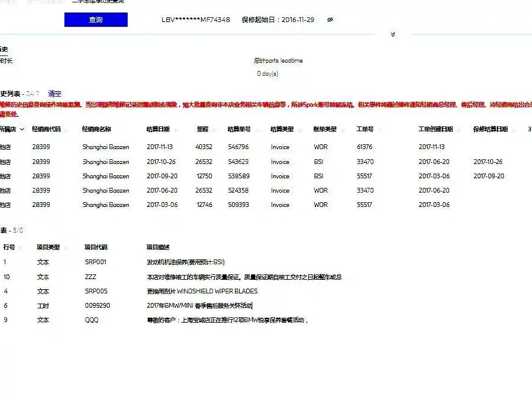Image resolution: width=532 pixels, height=399 pixels.
Task: Click settlement date 2017-09-20 cell
Action: [x=162, y=176]
